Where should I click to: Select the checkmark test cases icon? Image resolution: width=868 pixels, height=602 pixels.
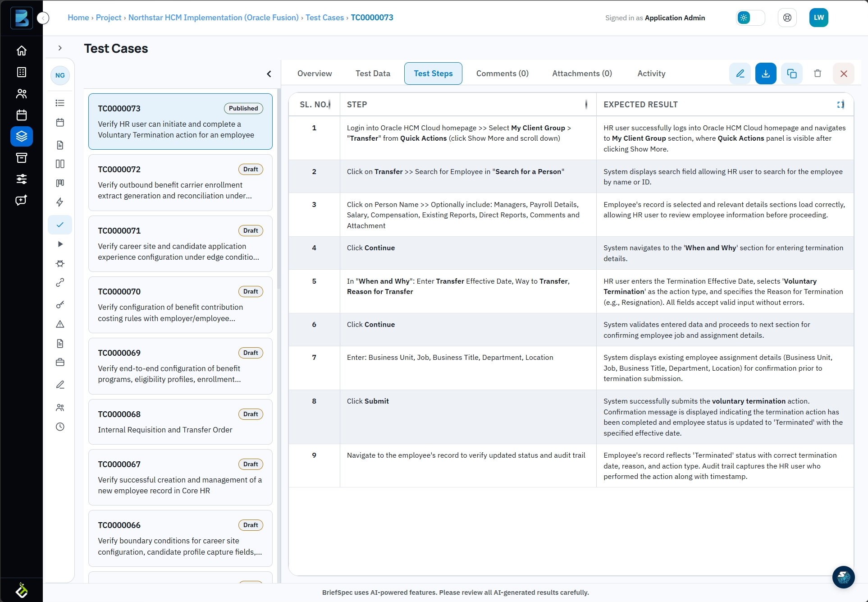(60, 225)
